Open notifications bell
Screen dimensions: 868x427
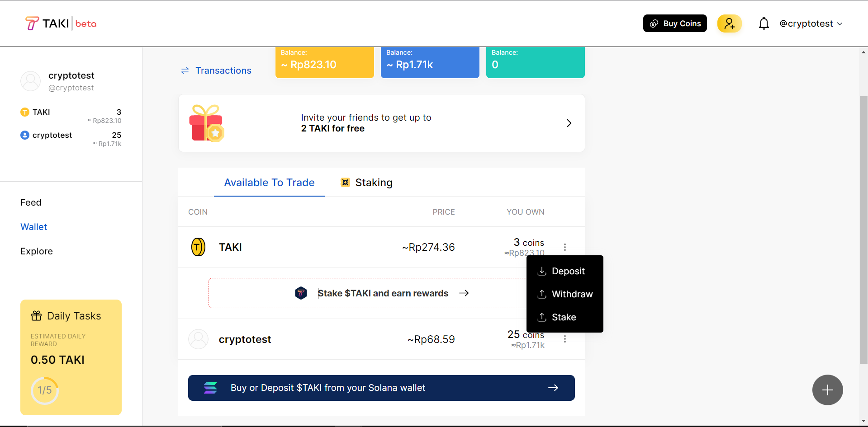click(764, 23)
